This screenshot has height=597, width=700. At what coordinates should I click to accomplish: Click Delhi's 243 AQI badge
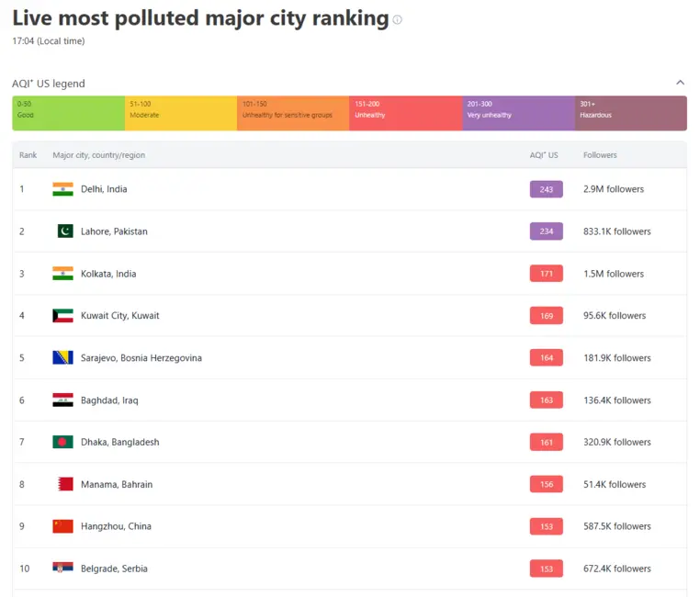(x=546, y=189)
